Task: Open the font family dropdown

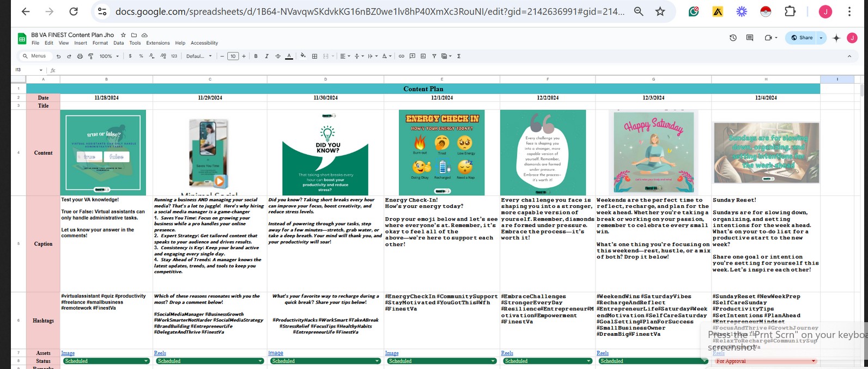Action: [199, 56]
